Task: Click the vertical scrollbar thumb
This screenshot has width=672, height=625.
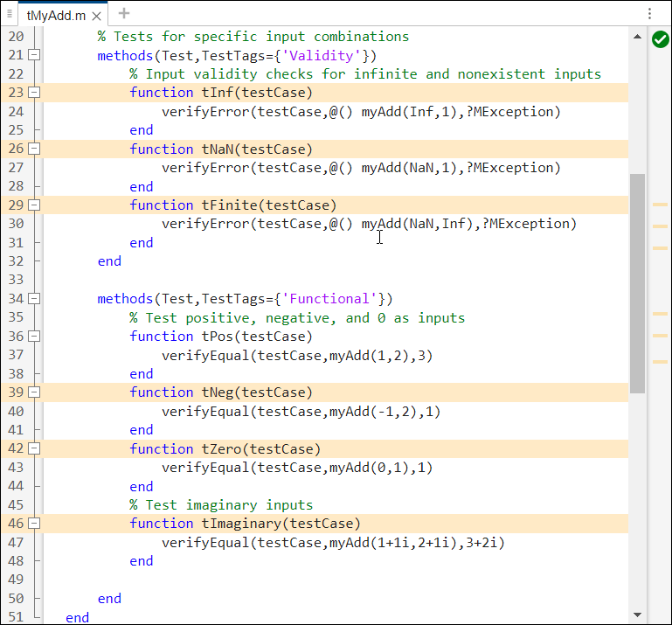Action: [x=637, y=283]
